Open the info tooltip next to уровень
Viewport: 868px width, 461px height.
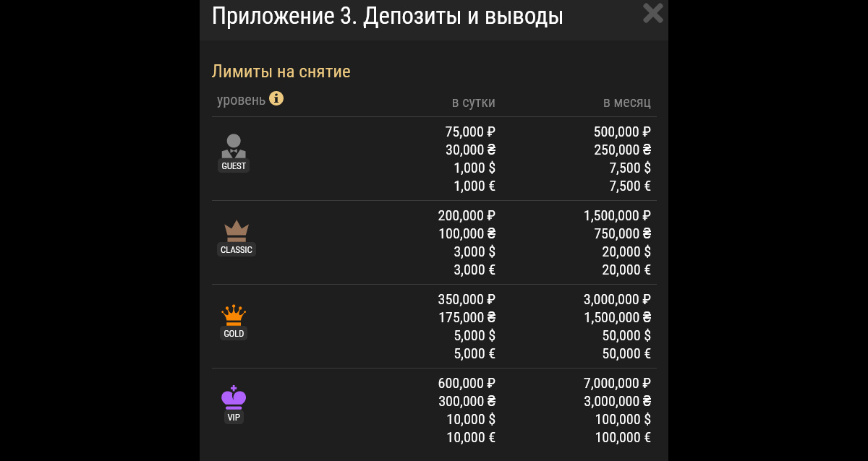[x=276, y=99]
